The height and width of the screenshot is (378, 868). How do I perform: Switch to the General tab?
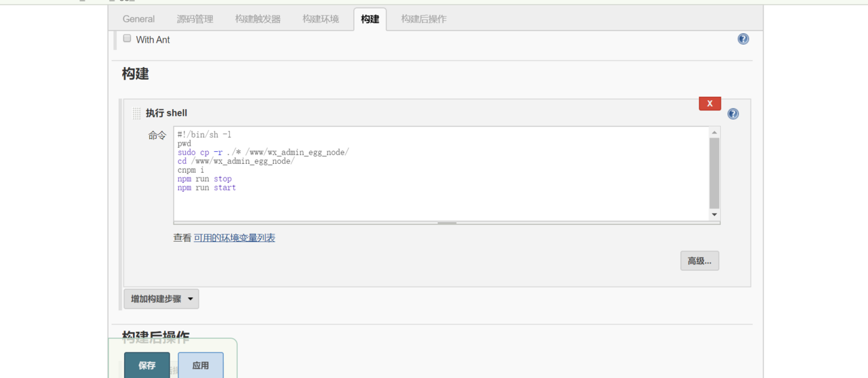coord(138,19)
